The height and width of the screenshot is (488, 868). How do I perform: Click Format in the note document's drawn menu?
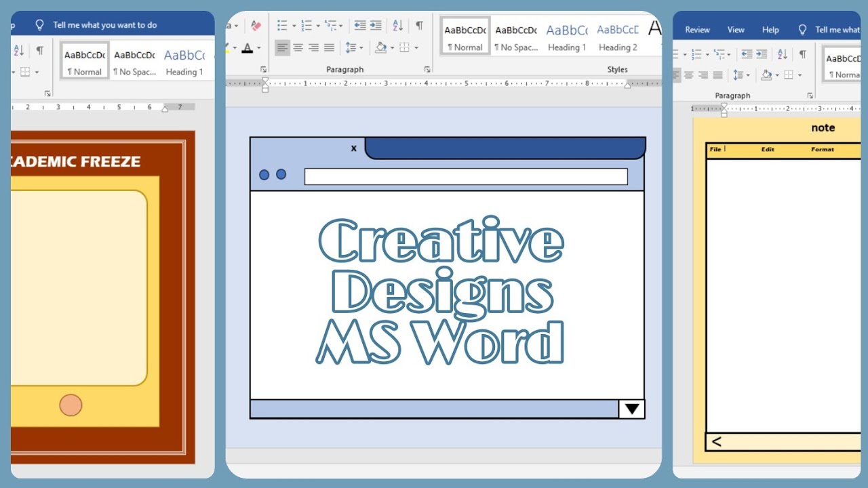tap(823, 149)
